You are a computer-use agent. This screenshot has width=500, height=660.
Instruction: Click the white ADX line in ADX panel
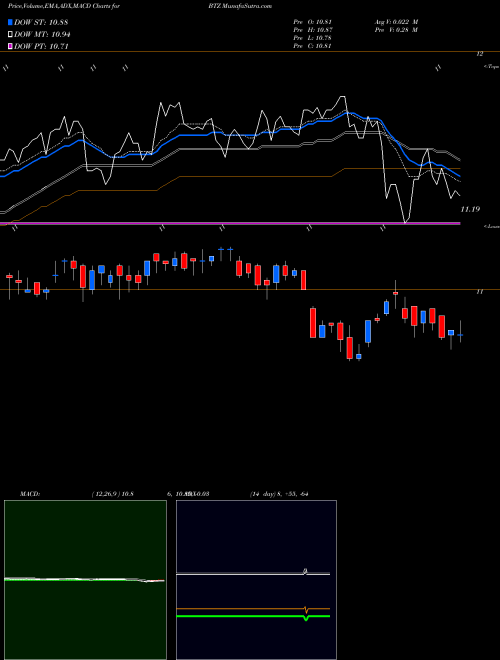coord(253,574)
